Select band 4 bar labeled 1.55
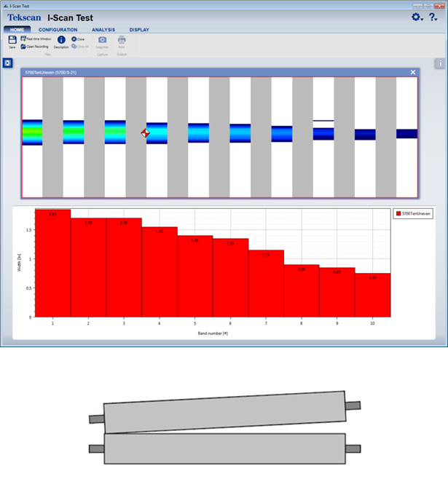The height and width of the screenshot is (479, 448). (160, 272)
